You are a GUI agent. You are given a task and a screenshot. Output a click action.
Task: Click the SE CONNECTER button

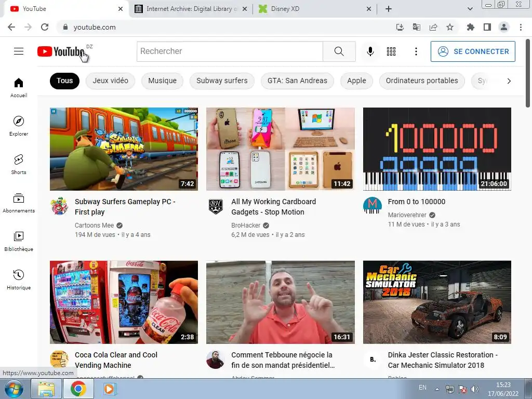473,51
